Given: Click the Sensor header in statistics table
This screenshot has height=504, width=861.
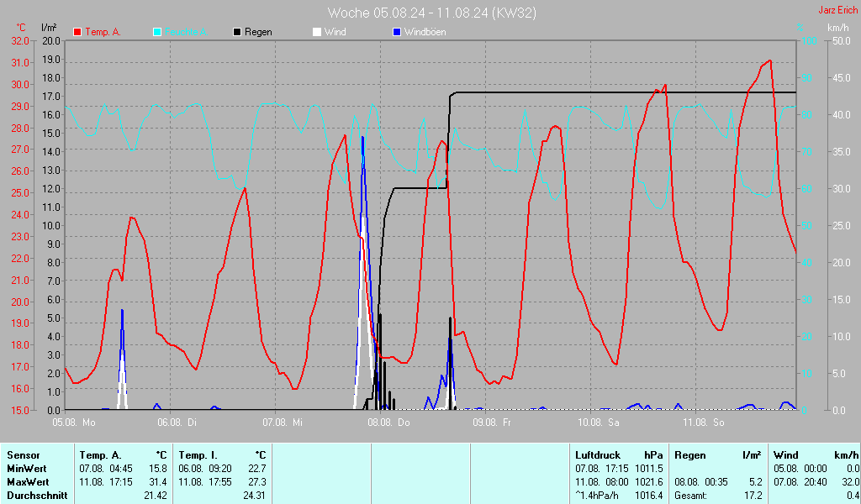Looking at the screenshot, I should [x=23, y=454].
